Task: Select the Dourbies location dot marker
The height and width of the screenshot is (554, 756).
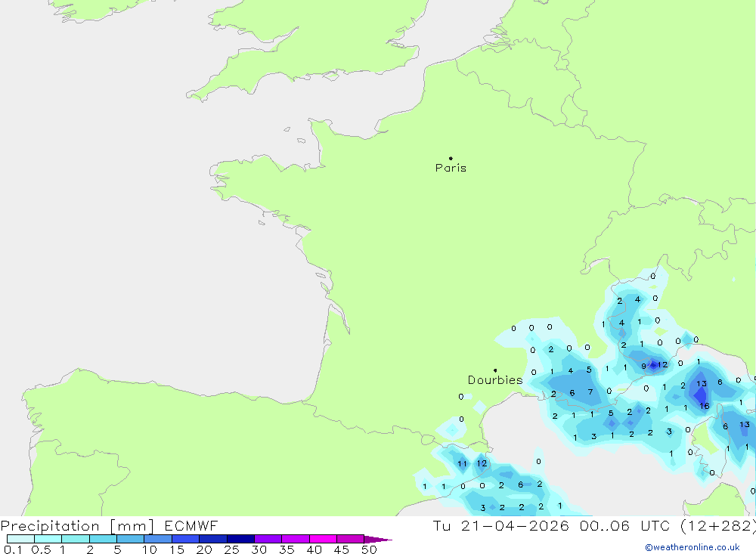Action: [x=495, y=370]
